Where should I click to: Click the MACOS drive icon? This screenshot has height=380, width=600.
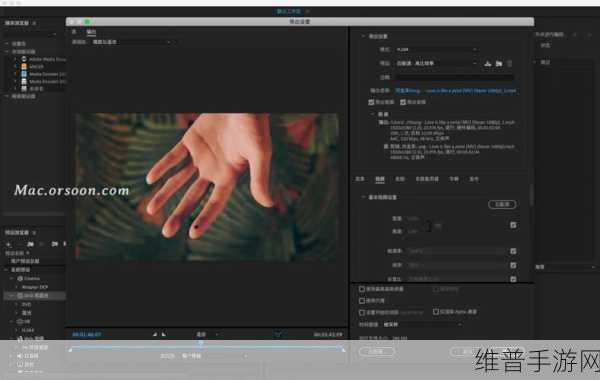coord(24,66)
